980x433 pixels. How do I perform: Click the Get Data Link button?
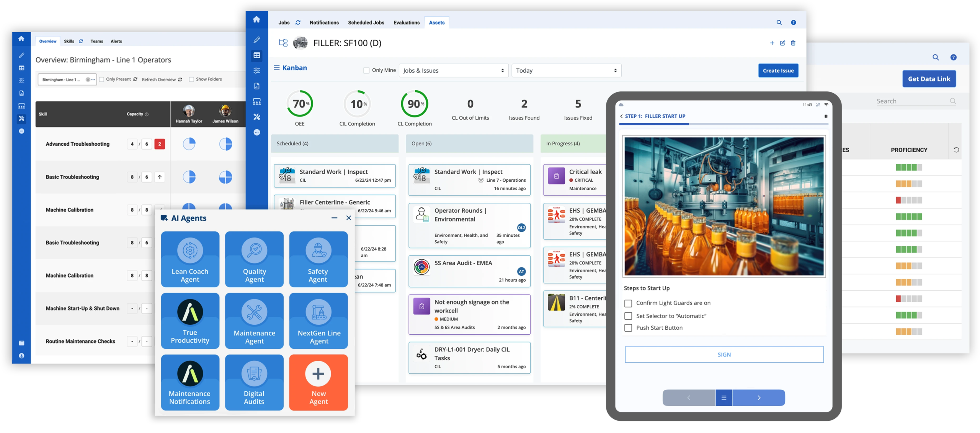pyautogui.click(x=929, y=79)
